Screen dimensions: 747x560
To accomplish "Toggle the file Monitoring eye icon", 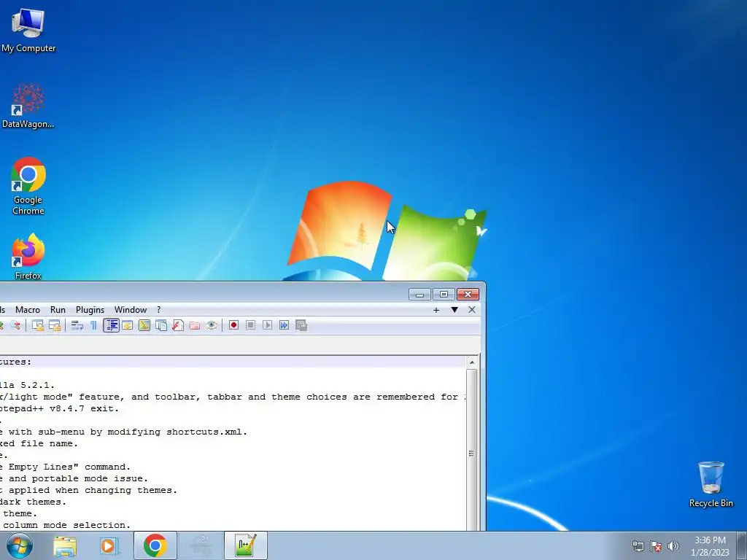I will coord(212,325).
